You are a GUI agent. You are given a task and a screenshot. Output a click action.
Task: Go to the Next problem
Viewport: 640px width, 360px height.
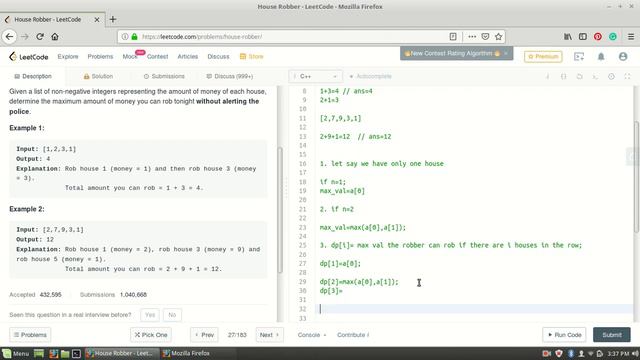pyautogui.click(x=269, y=335)
